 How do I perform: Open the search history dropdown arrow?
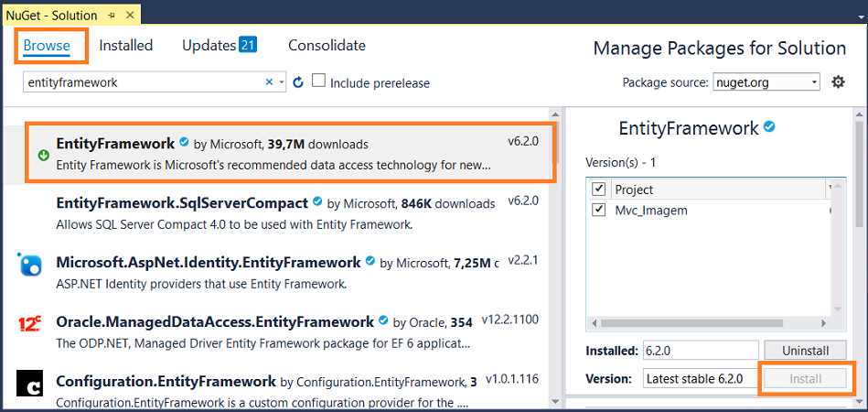point(282,82)
